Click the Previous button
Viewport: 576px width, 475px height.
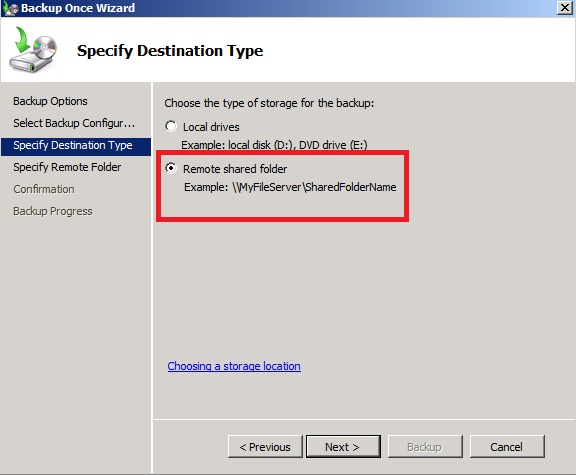265,447
